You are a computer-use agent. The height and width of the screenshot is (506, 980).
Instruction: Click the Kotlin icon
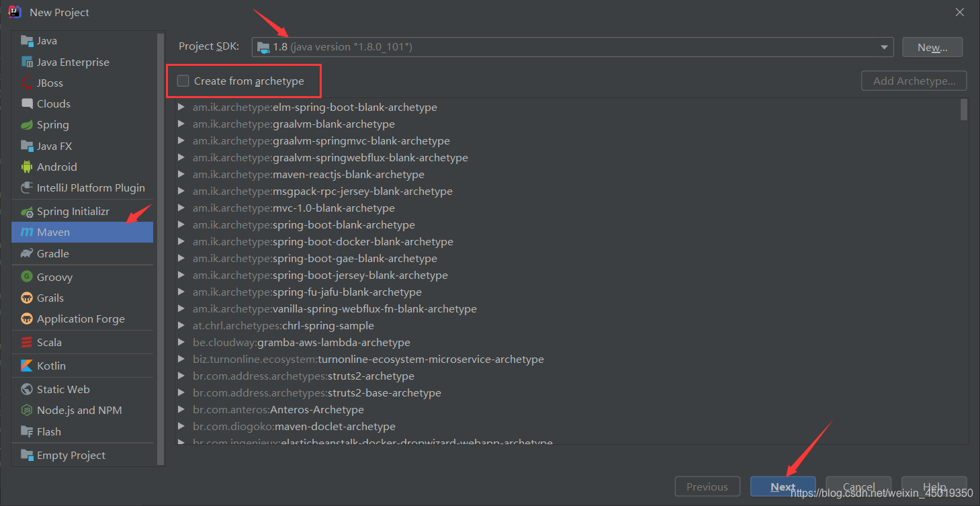[27, 366]
